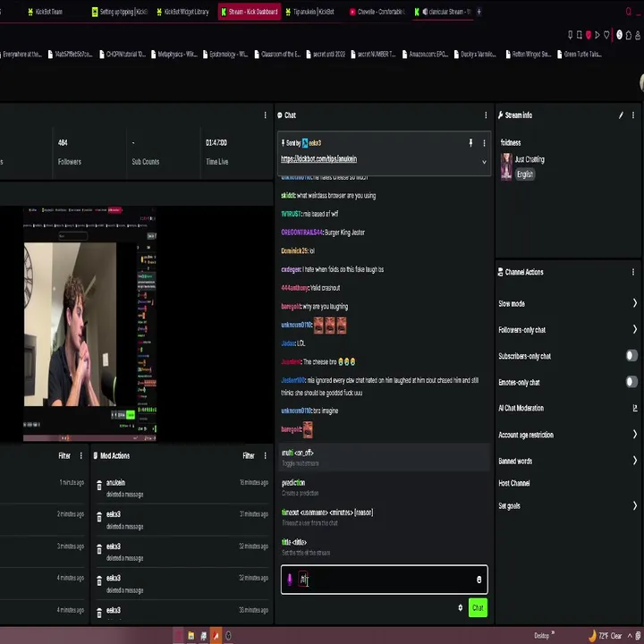Image resolution: width=644 pixels, height=644 pixels.
Task: Switch to KickBot Widget Library tab
Action: click(x=183, y=12)
